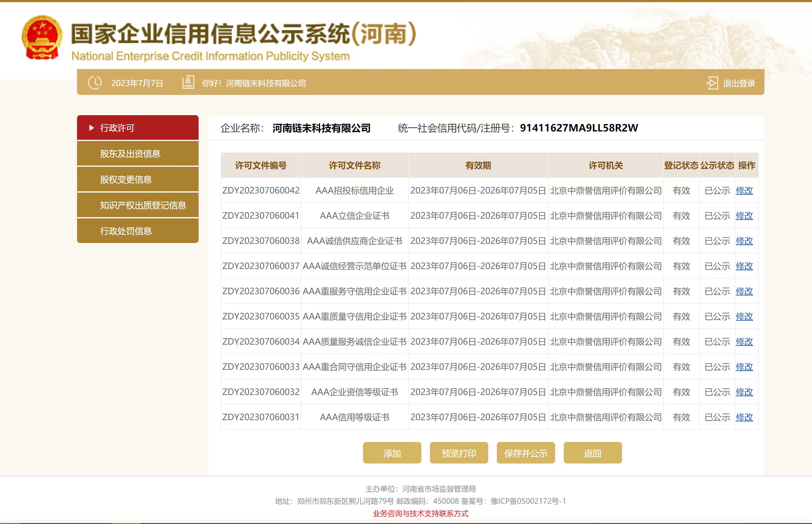This screenshot has height=524, width=812.
Task: Open 知识产权出质登记信息 in sidebar
Action: click(x=138, y=205)
